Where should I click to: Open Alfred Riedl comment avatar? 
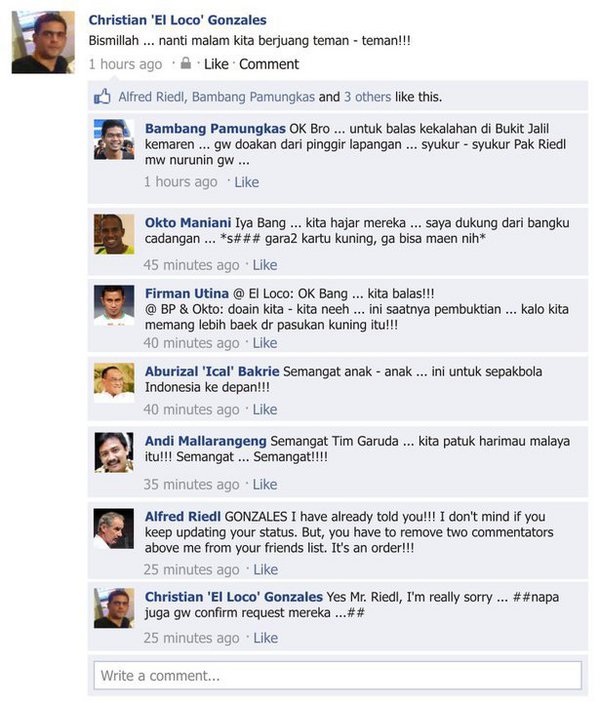pos(114,528)
